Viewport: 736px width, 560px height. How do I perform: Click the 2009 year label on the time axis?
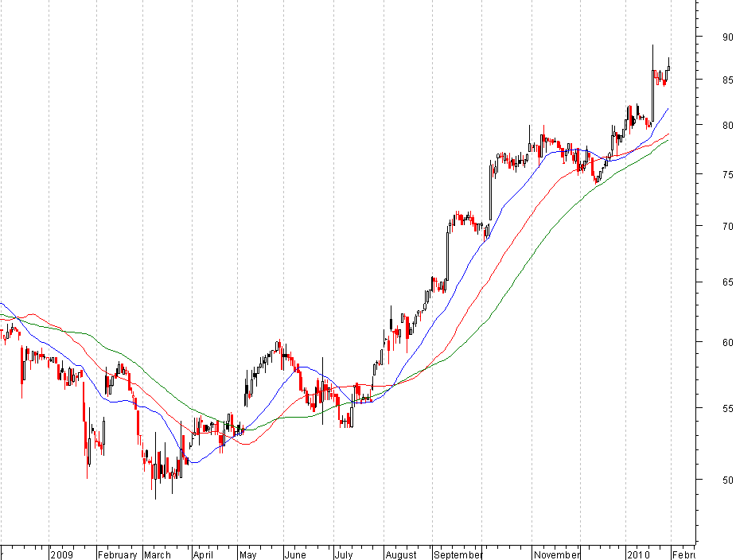click(61, 555)
